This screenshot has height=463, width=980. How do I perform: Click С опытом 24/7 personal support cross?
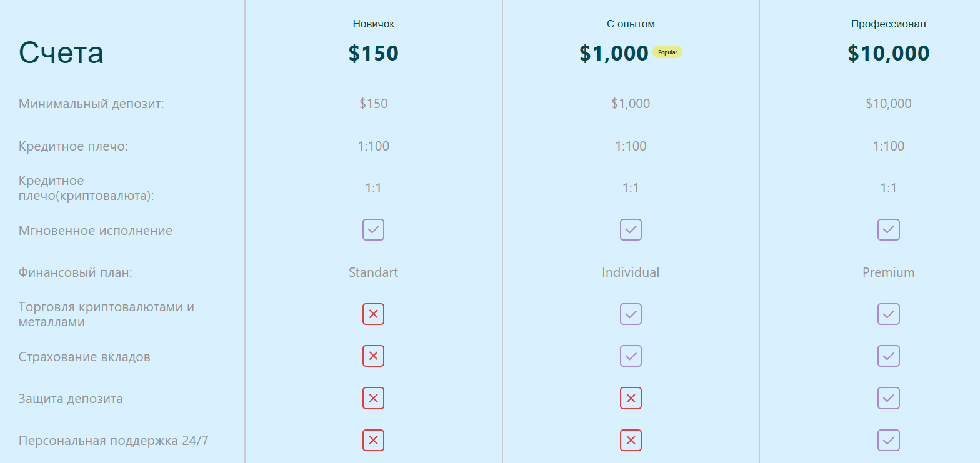click(x=631, y=441)
